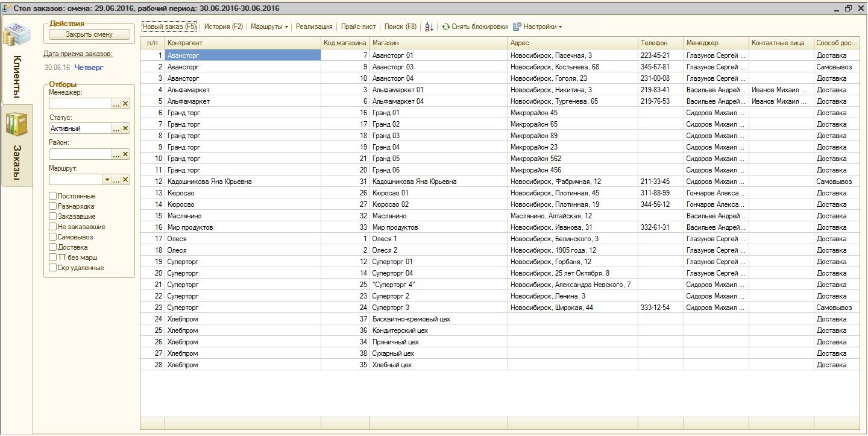Click the Пряничный цех store cell
Image resolution: width=868 pixels, height=436 pixels.
[x=438, y=342]
